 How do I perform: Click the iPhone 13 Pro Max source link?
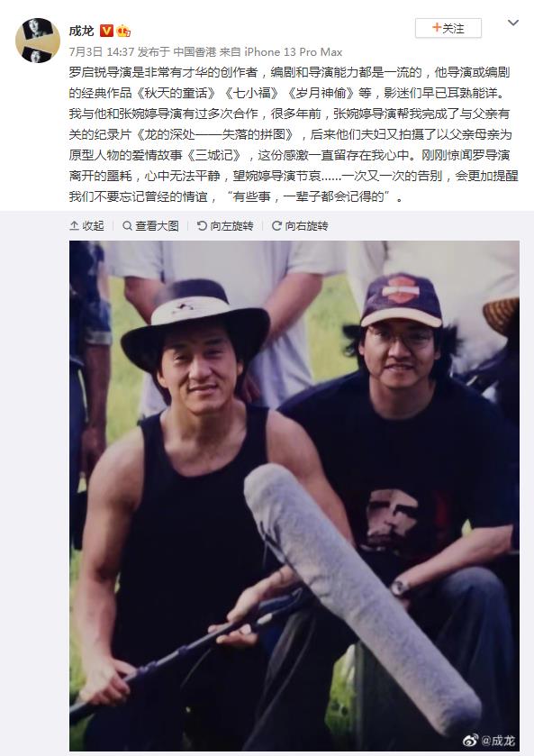(293, 51)
